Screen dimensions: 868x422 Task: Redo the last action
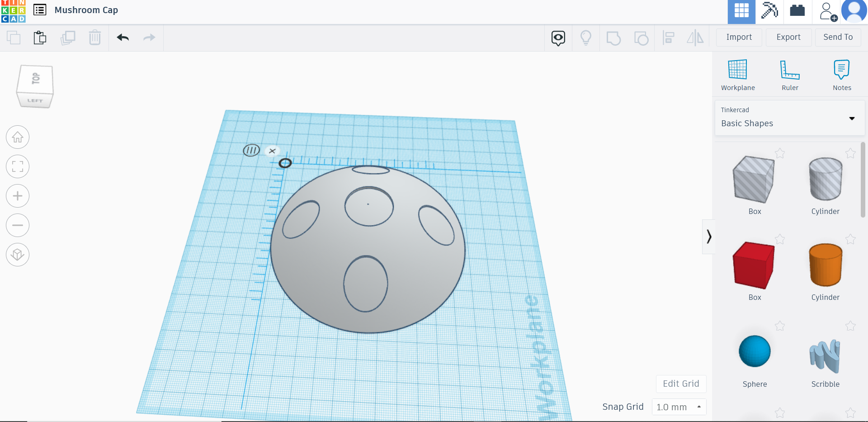pos(149,38)
